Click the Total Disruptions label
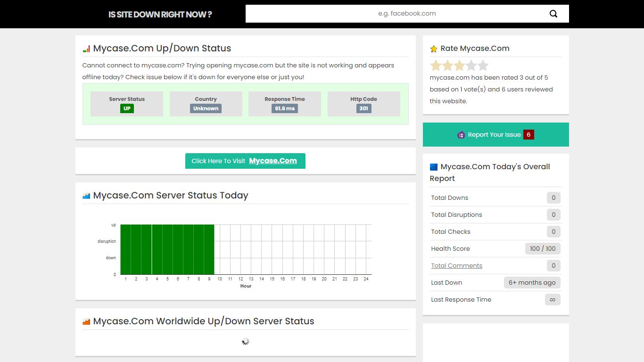The height and width of the screenshot is (362, 644). pyautogui.click(x=457, y=215)
